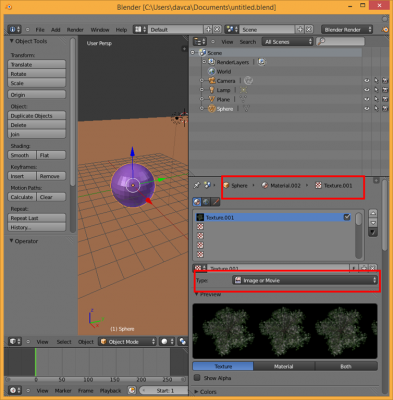Click the Duplicate Objects button
Screen dimensions: 393x400
[x=37, y=116]
